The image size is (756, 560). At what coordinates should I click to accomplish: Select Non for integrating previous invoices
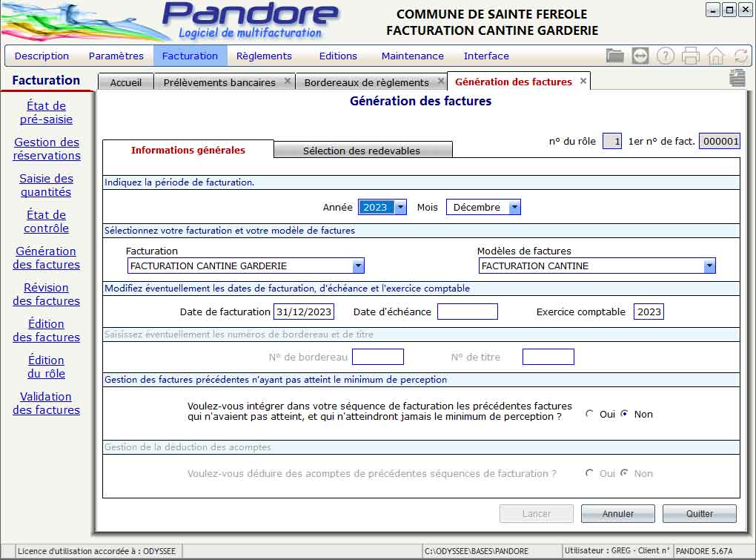pyautogui.click(x=624, y=414)
